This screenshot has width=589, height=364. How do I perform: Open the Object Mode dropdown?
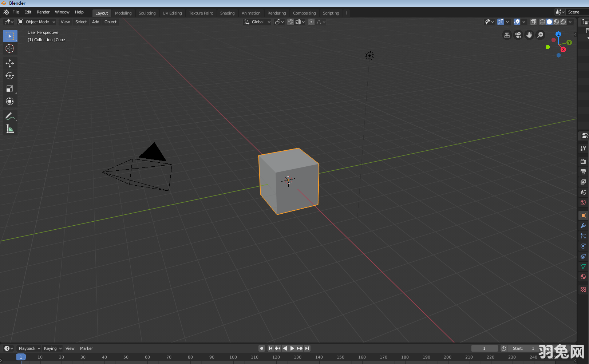pos(36,22)
